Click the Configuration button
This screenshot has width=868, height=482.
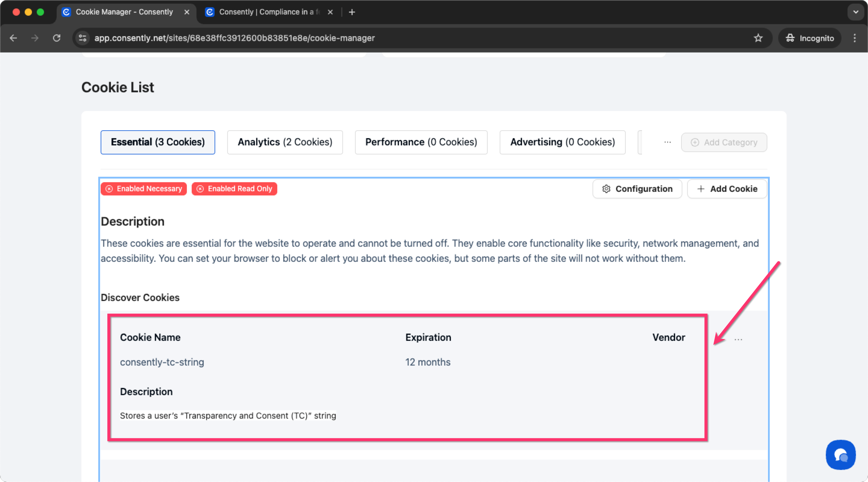pos(637,189)
